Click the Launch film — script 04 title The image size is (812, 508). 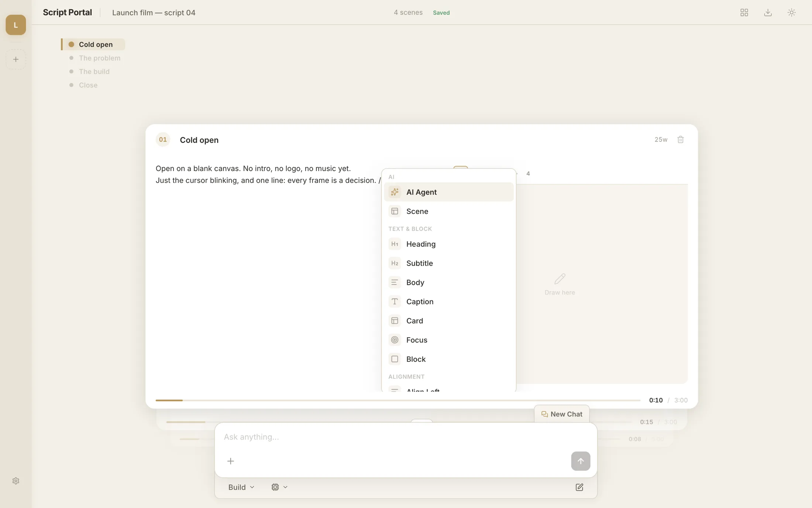click(154, 13)
